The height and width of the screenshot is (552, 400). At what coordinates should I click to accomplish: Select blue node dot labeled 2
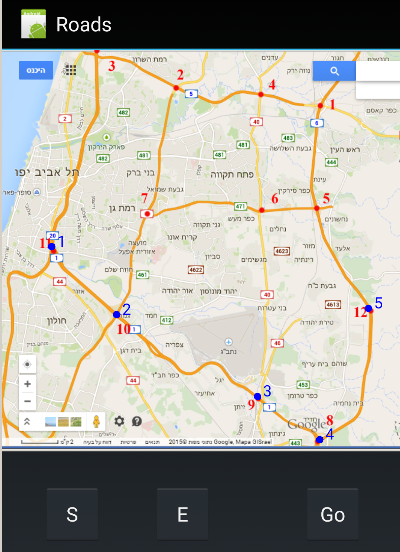(117, 314)
